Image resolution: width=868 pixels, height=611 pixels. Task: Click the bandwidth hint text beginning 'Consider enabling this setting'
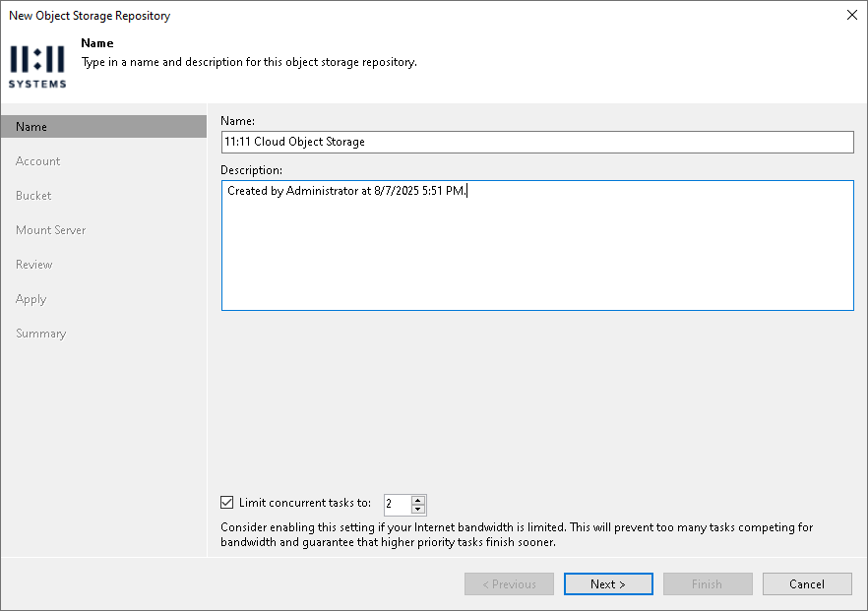pos(517,534)
